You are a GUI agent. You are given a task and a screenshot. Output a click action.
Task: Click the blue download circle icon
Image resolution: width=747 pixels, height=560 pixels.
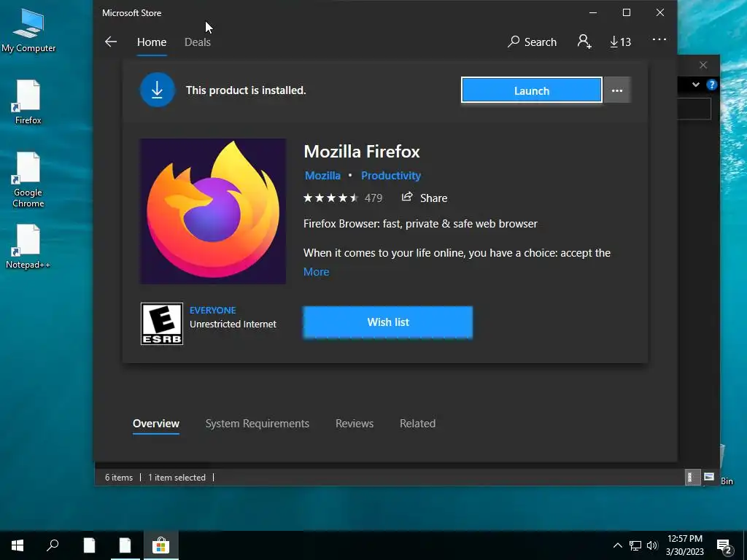click(x=158, y=90)
